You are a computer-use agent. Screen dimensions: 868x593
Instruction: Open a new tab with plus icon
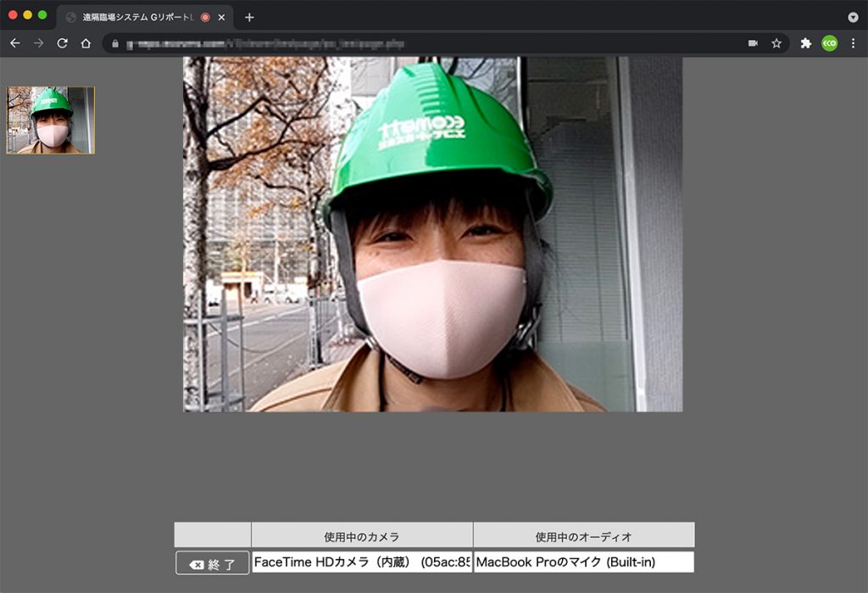coord(249,17)
